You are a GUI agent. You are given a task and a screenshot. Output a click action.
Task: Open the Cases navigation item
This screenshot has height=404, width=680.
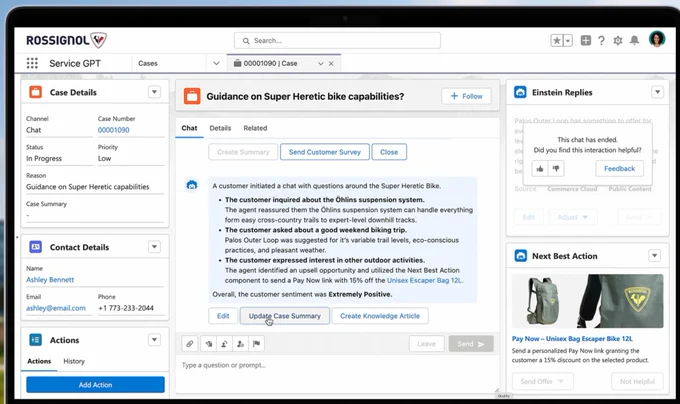[x=148, y=63]
